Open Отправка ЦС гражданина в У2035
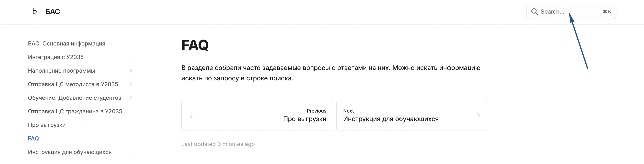The image size is (644, 164). [75, 111]
